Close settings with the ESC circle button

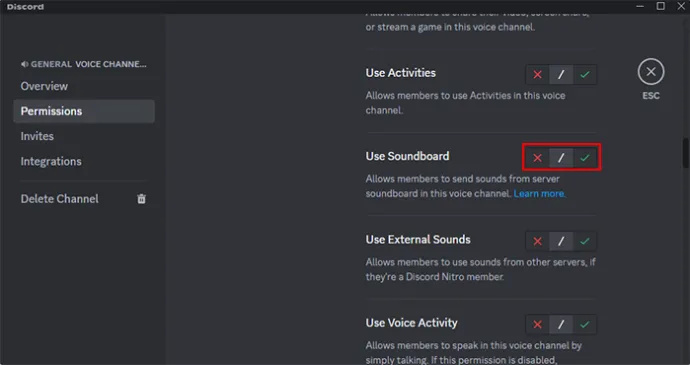[x=651, y=72]
